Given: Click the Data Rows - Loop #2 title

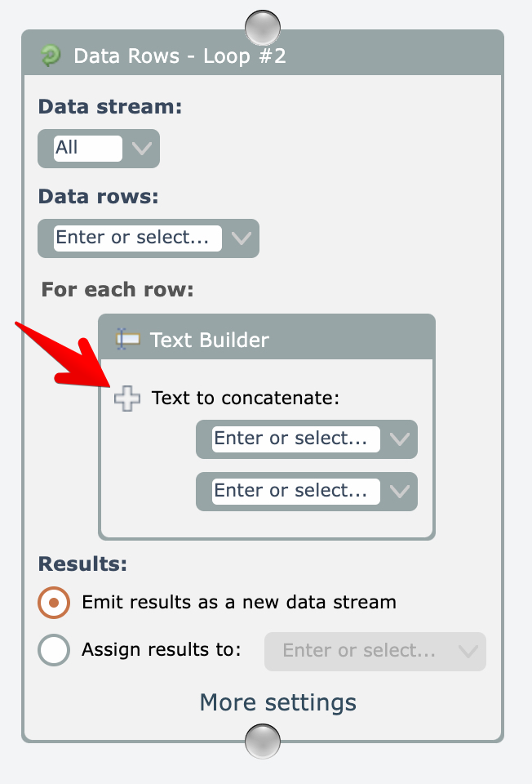Looking at the screenshot, I should tap(180, 56).
